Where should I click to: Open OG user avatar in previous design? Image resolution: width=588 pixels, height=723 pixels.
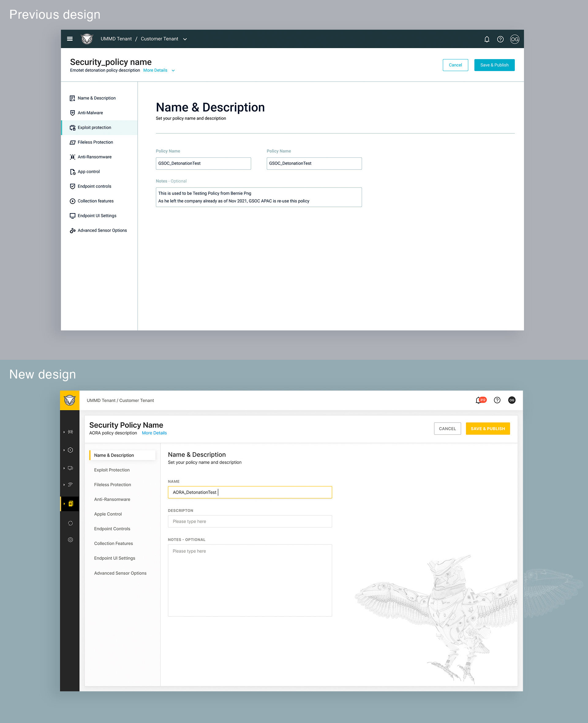click(x=514, y=39)
